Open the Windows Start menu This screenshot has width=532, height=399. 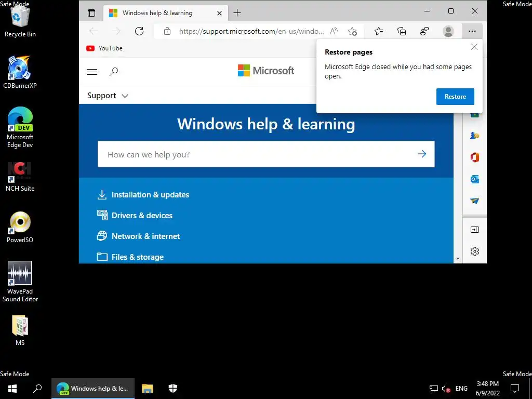(x=12, y=389)
